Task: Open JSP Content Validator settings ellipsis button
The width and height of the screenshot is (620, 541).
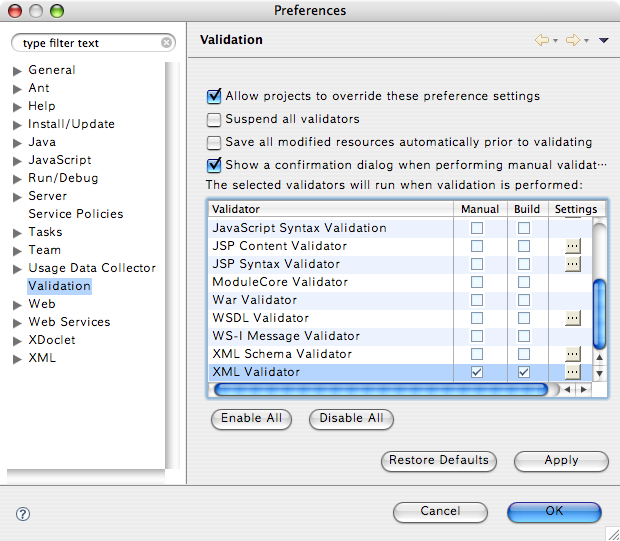Action: click(573, 246)
